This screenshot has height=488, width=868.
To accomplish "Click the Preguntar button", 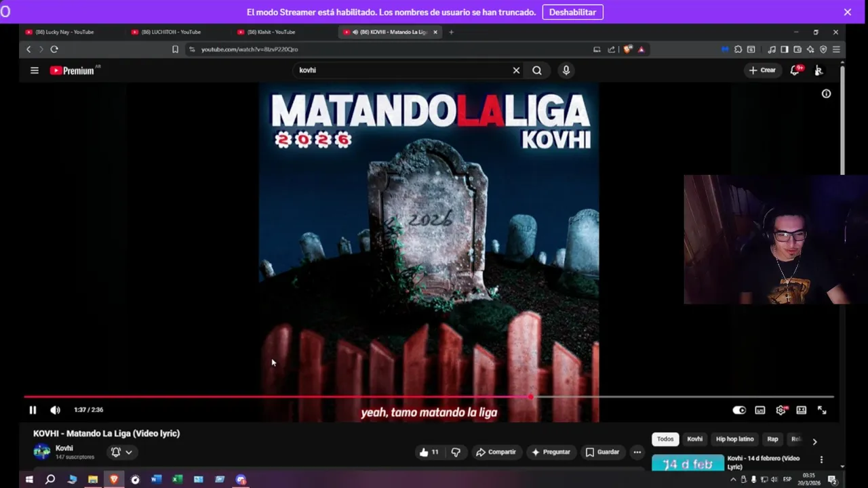I will pyautogui.click(x=551, y=452).
